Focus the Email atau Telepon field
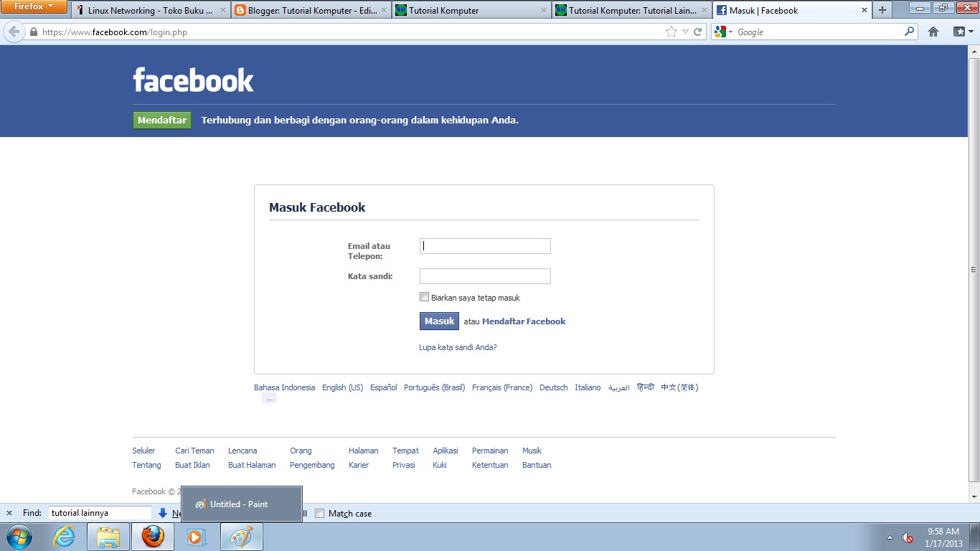Image resolution: width=980 pixels, height=551 pixels. 485,246
